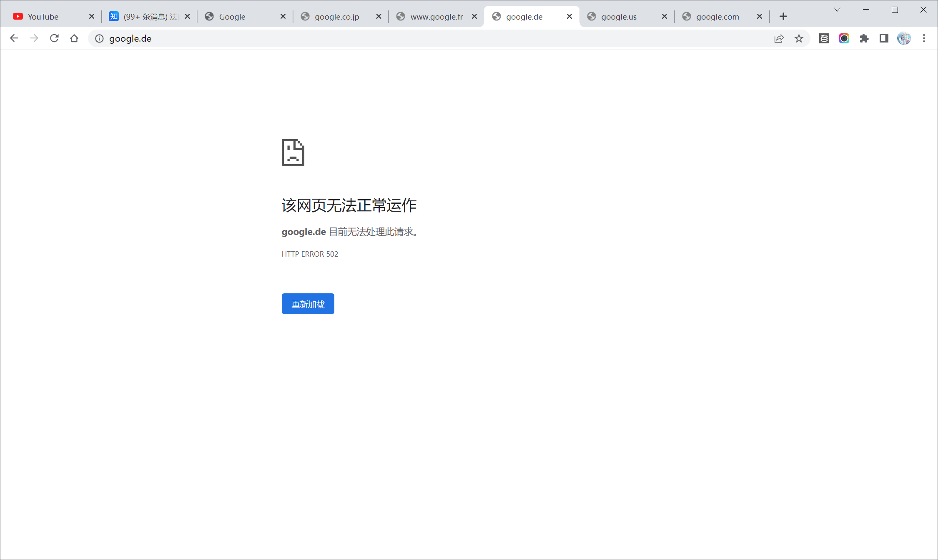Image resolution: width=938 pixels, height=560 pixels.
Task: Open the profile avatar menu
Action: [904, 38]
